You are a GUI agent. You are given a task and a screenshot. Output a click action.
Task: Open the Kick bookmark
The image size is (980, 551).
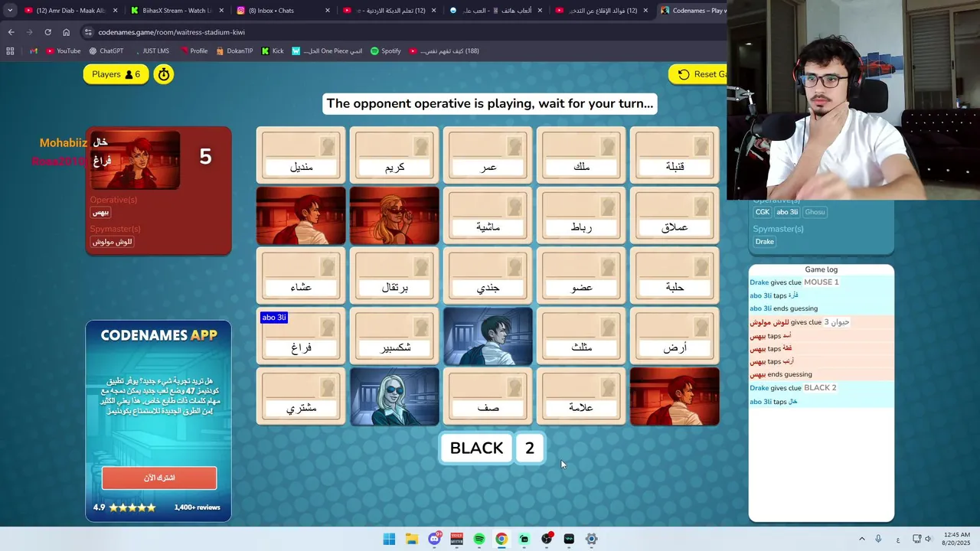273,51
